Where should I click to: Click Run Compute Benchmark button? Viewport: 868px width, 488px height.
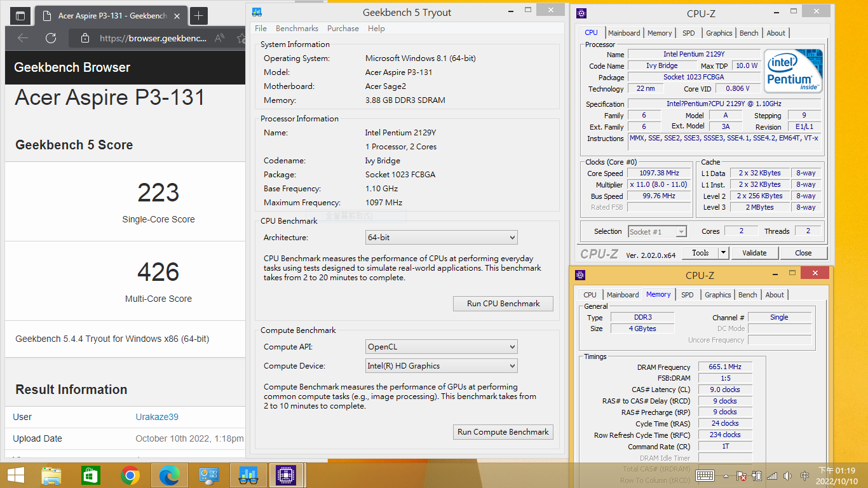coord(503,432)
